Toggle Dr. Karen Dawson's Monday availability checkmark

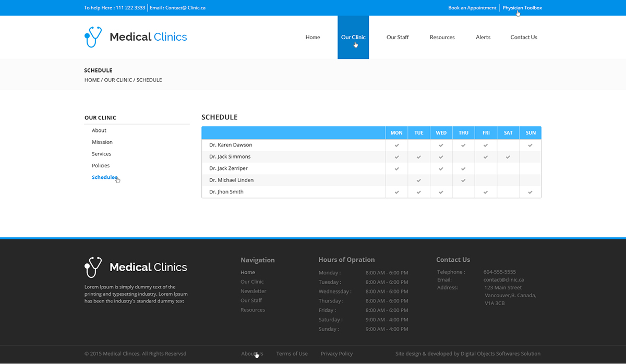[x=396, y=144]
